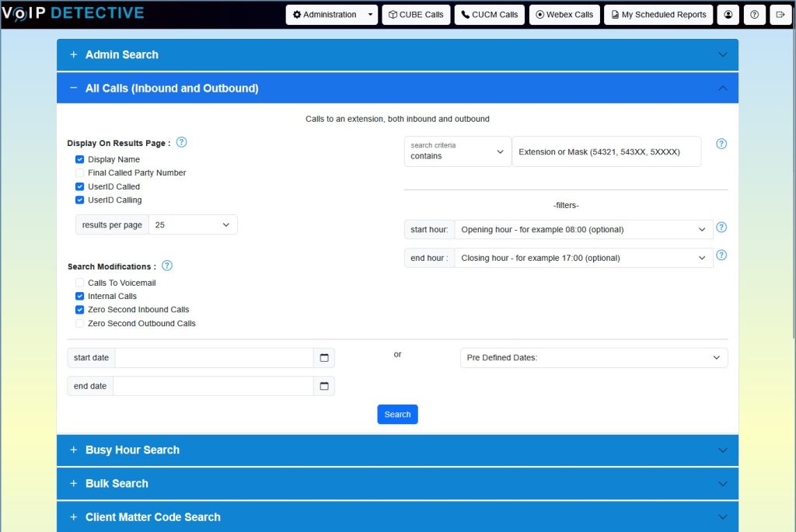Uncheck the UserID Calling checkbox
The image size is (796, 532).
[80, 200]
